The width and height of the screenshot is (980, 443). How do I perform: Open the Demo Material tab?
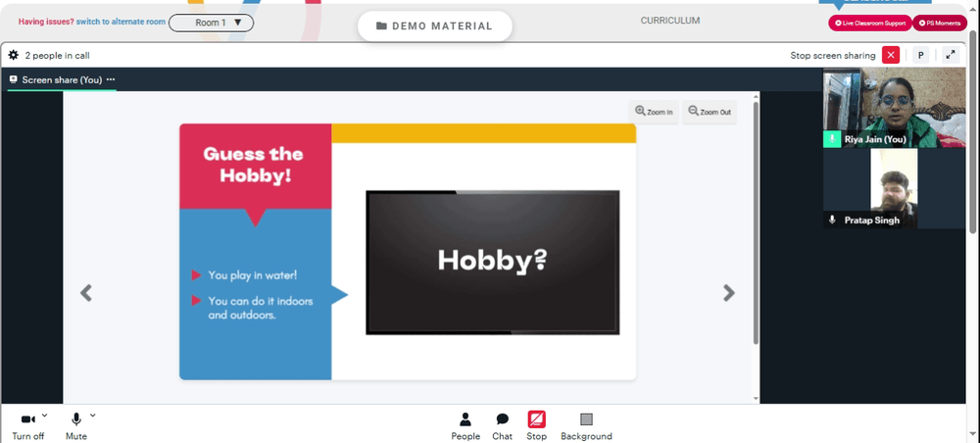coord(435,26)
